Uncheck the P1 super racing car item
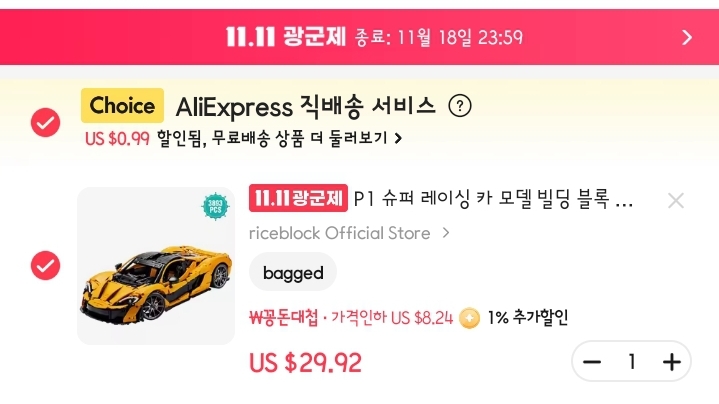Image resolution: width=719 pixels, height=404 pixels. click(45, 265)
